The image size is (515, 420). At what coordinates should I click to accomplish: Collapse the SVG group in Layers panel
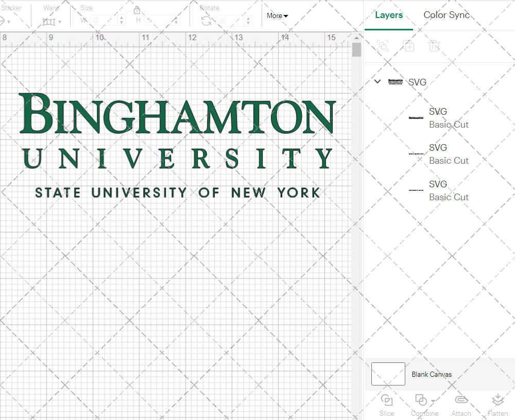377,81
